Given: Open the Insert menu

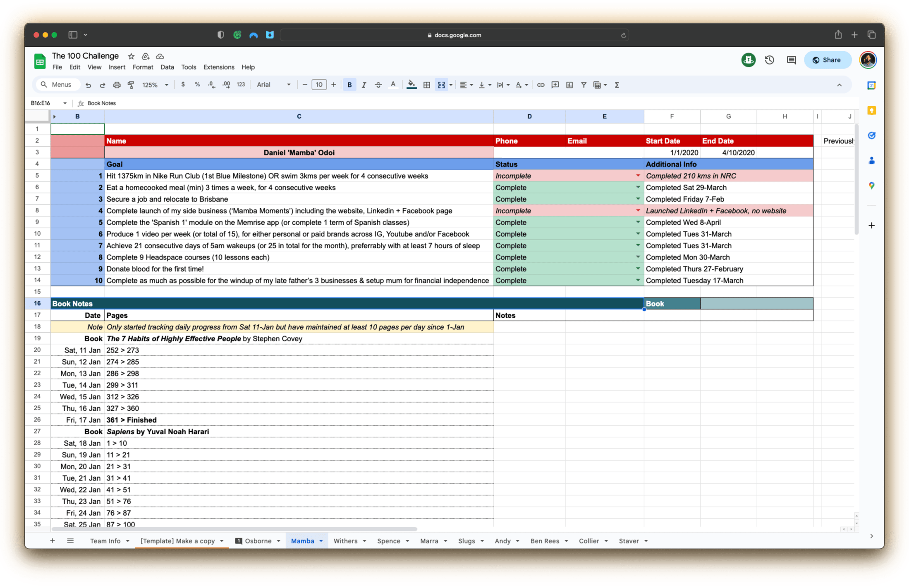Looking at the screenshot, I should (117, 67).
